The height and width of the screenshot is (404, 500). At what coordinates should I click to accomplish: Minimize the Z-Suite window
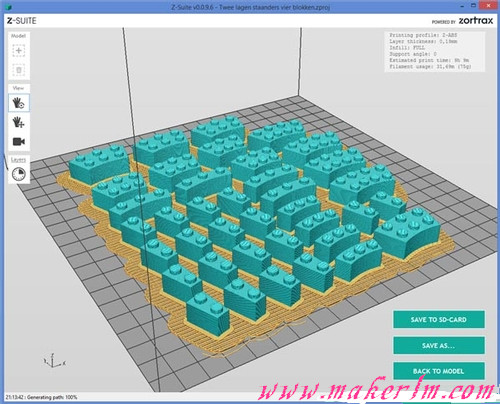pos(462,6)
